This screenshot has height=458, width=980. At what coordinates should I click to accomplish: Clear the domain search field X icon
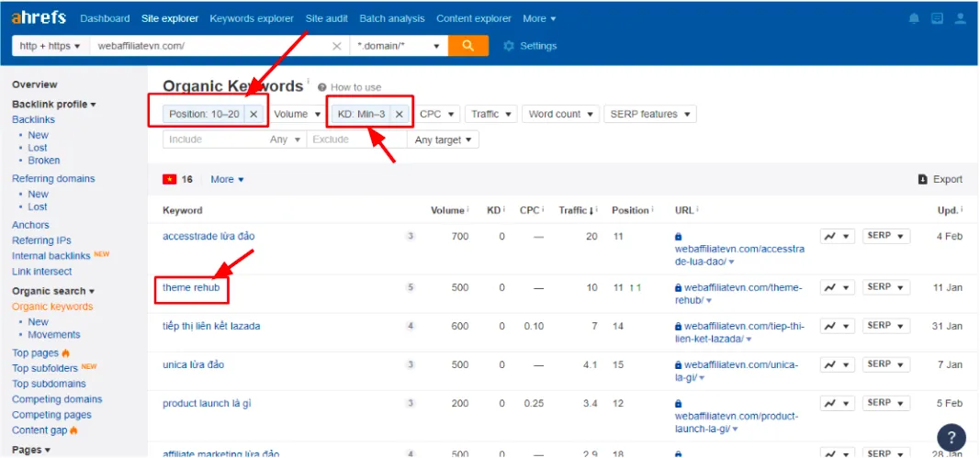[336, 46]
